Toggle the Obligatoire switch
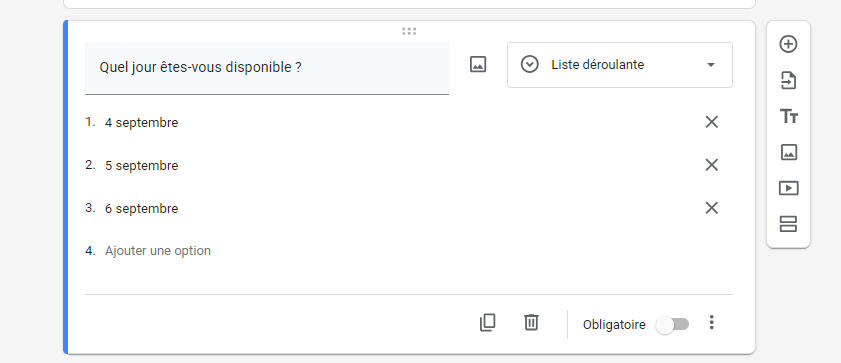This screenshot has height=363, width=841. (673, 324)
